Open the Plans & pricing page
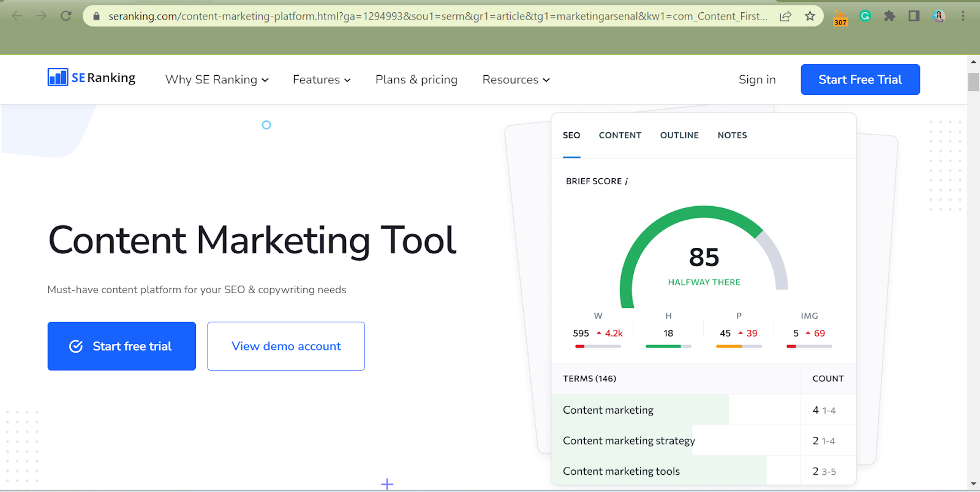Image resolution: width=980 pixels, height=492 pixels. point(417,80)
